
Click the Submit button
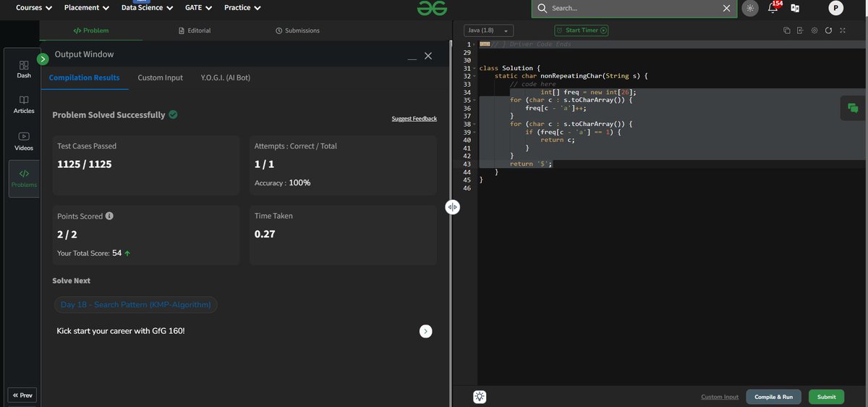(826, 397)
